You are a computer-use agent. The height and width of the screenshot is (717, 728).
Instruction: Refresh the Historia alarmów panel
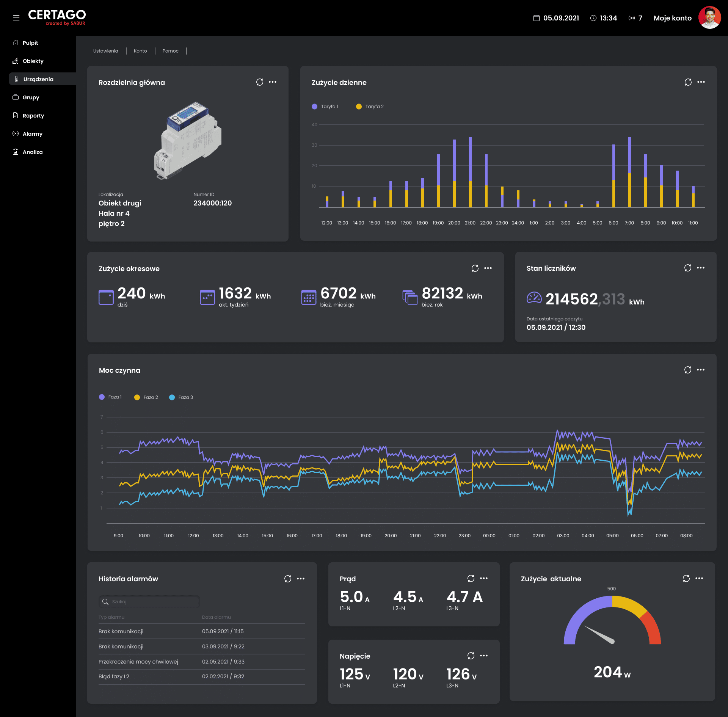click(x=288, y=579)
